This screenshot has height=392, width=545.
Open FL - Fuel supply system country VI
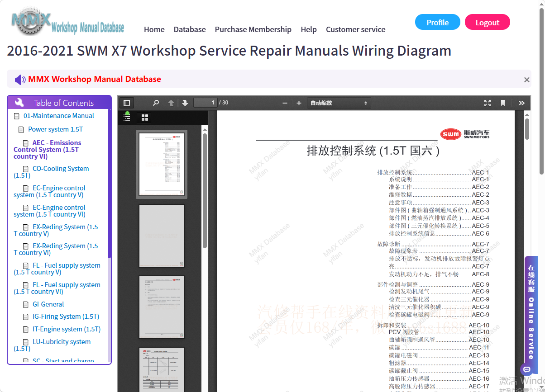(57, 288)
